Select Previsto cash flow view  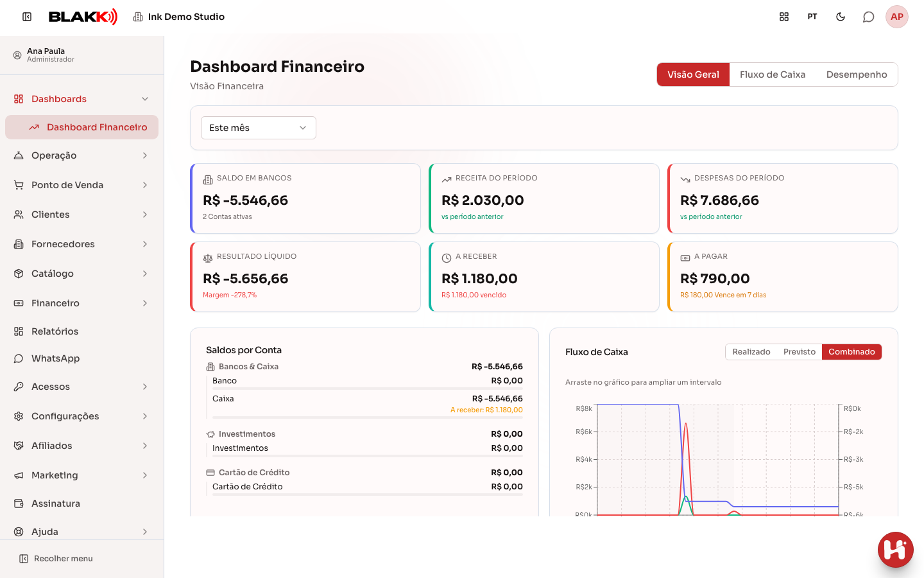(800, 352)
